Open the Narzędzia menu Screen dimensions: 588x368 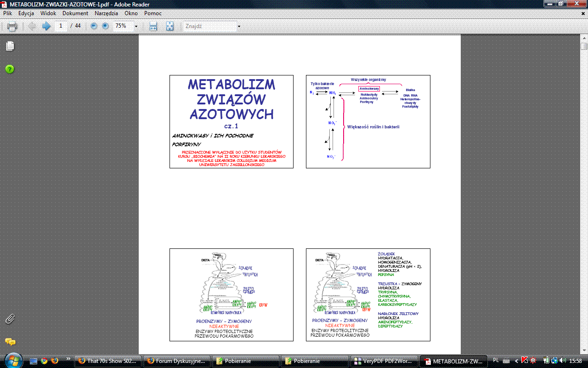click(x=106, y=13)
